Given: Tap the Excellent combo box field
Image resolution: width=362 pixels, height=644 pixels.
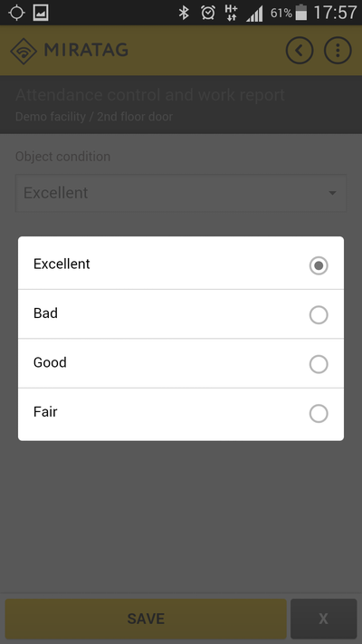Looking at the screenshot, I should click(x=181, y=193).
